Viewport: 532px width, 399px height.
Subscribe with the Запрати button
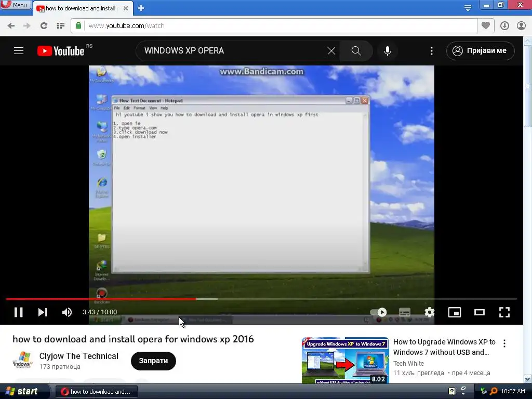(x=153, y=361)
